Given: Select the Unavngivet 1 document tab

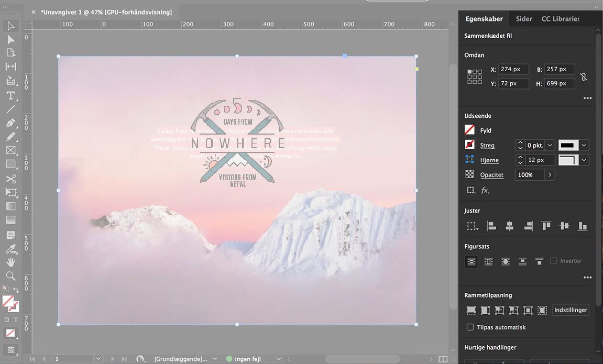Looking at the screenshot, I should (106, 12).
